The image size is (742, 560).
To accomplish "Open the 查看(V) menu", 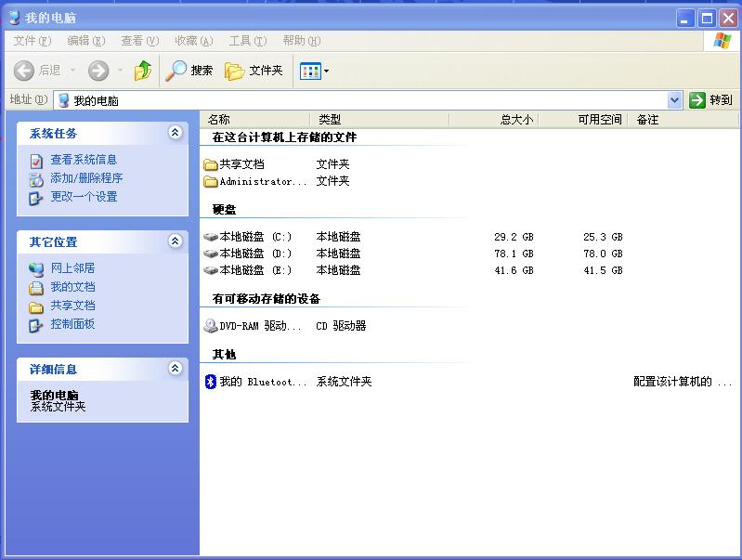I will point(140,41).
